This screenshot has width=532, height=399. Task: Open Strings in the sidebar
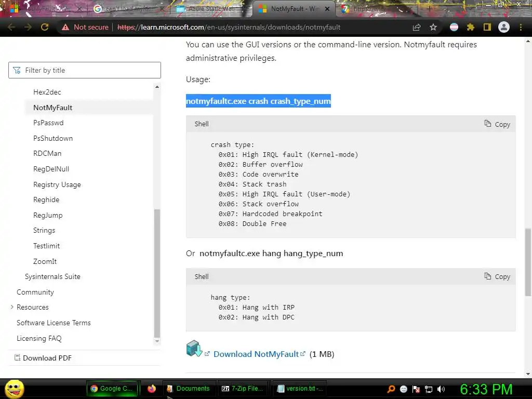pyautogui.click(x=44, y=230)
